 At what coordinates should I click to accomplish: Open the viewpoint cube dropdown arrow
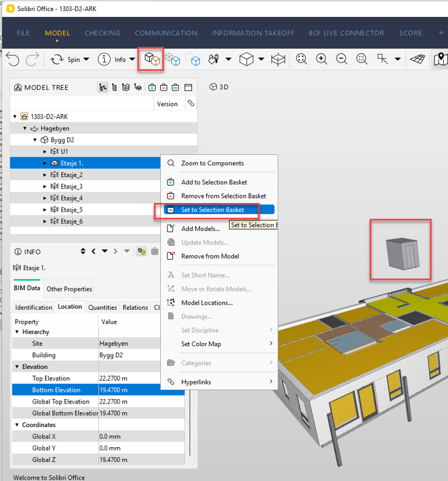(x=261, y=59)
